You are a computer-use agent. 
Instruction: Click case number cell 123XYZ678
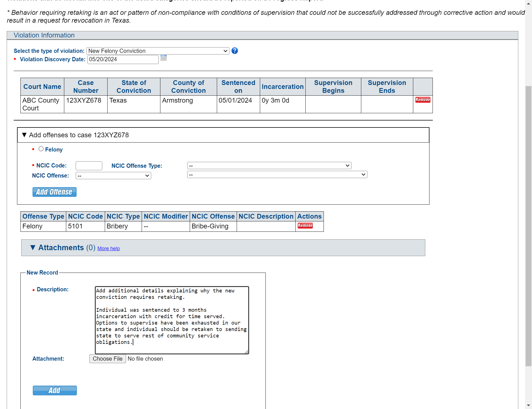(86, 104)
